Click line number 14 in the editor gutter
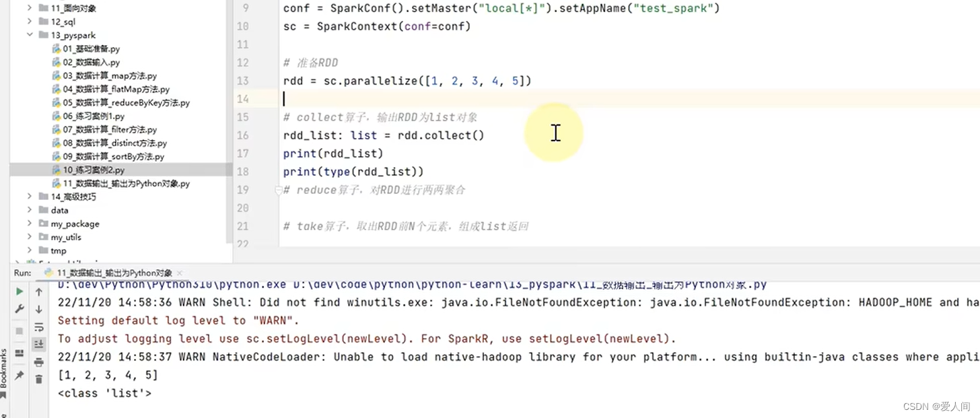This screenshot has height=418, width=980. 243,98
